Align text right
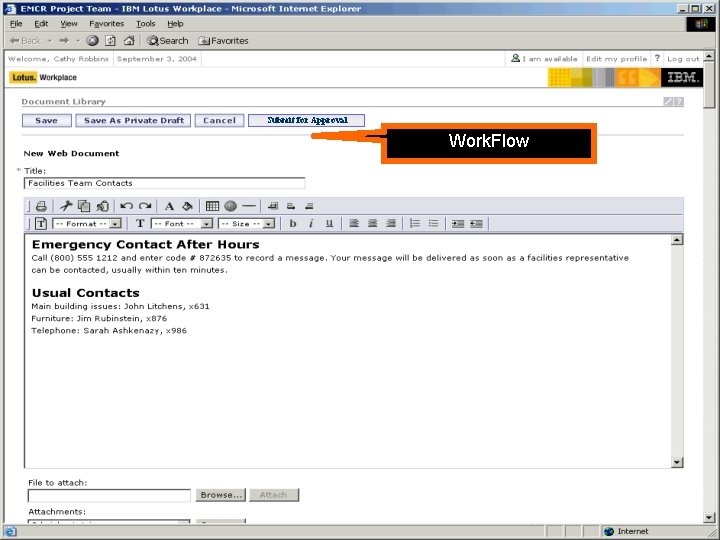The height and width of the screenshot is (540, 720). (391, 224)
